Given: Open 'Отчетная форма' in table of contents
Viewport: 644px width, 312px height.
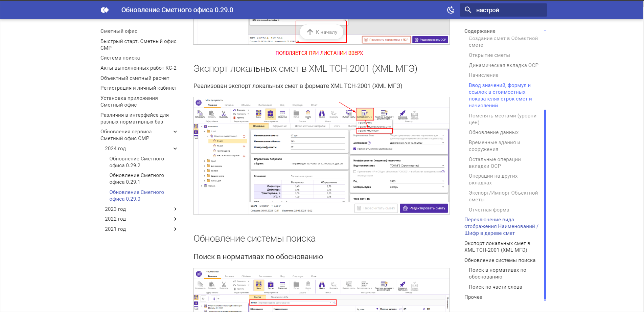Looking at the screenshot, I should click(489, 210).
